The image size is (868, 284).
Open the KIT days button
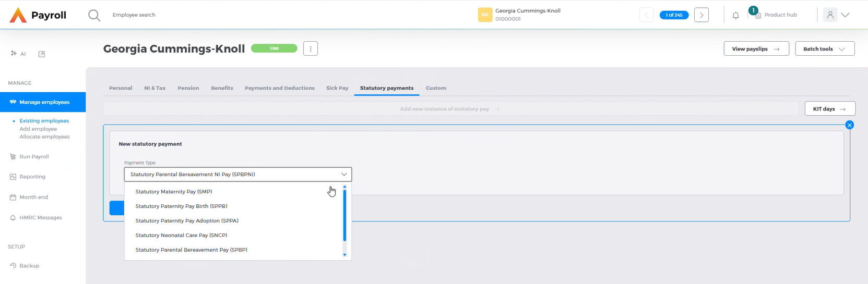click(x=829, y=109)
